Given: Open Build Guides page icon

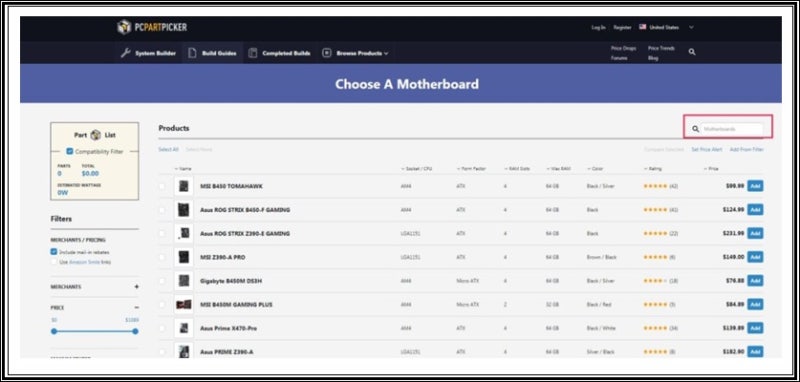Looking at the screenshot, I should [x=192, y=53].
